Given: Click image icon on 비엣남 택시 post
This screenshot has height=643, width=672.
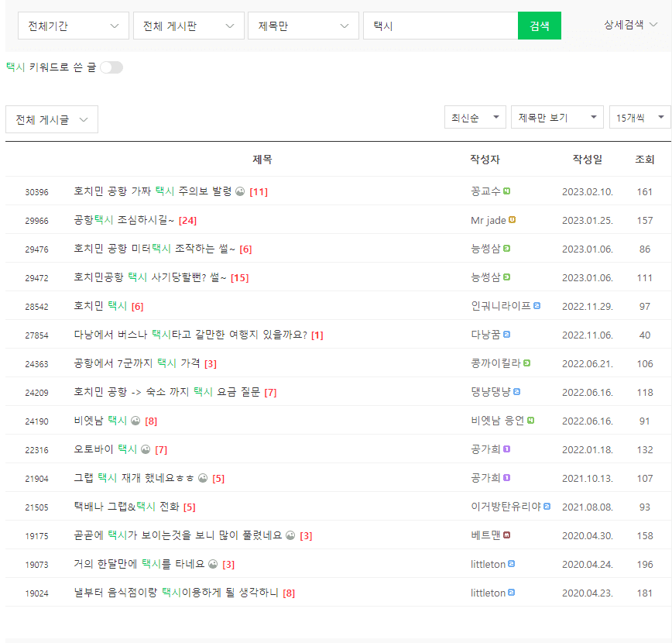Looking at the screenshot, I should 135,421.
